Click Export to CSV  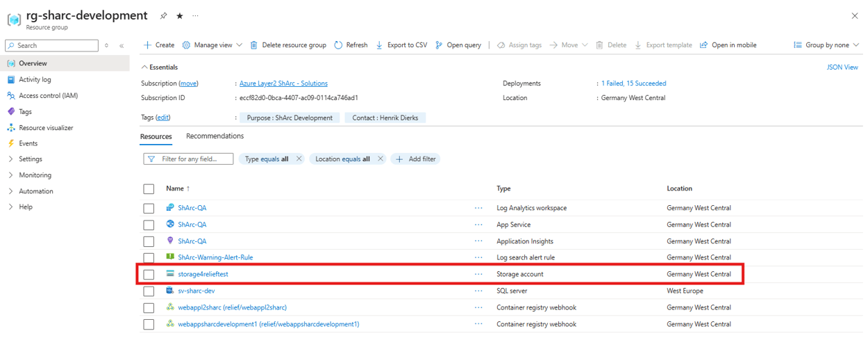pos(401,45)
